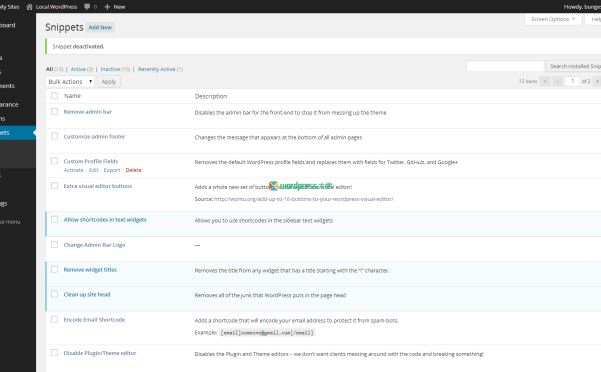The image size is (601, 372).
Task: Check the Disable Plugin/Theme editor checkbox
Action: (54, 352)
